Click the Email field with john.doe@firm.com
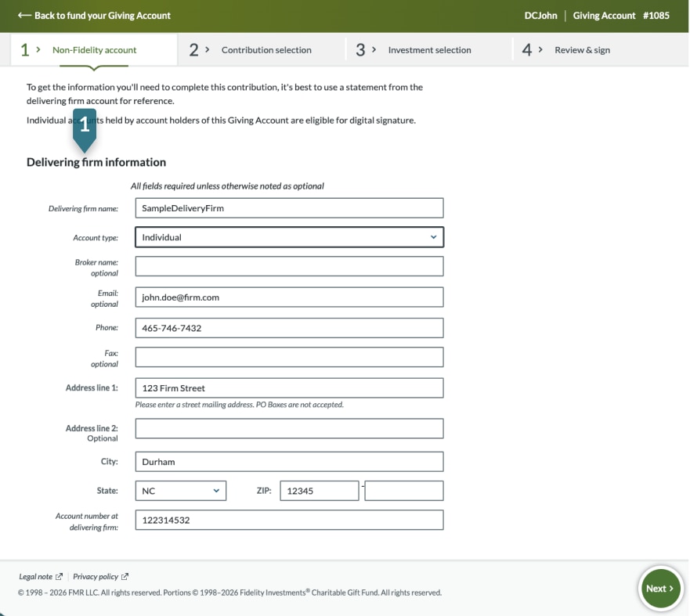Screen dimensions: 690x616 (289, 297)
